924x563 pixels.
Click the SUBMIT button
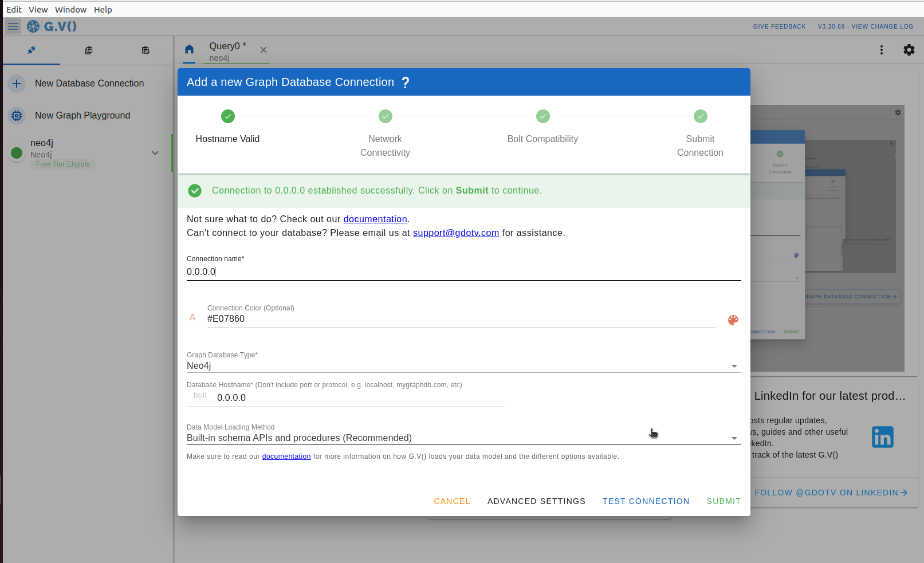point(724,501)
